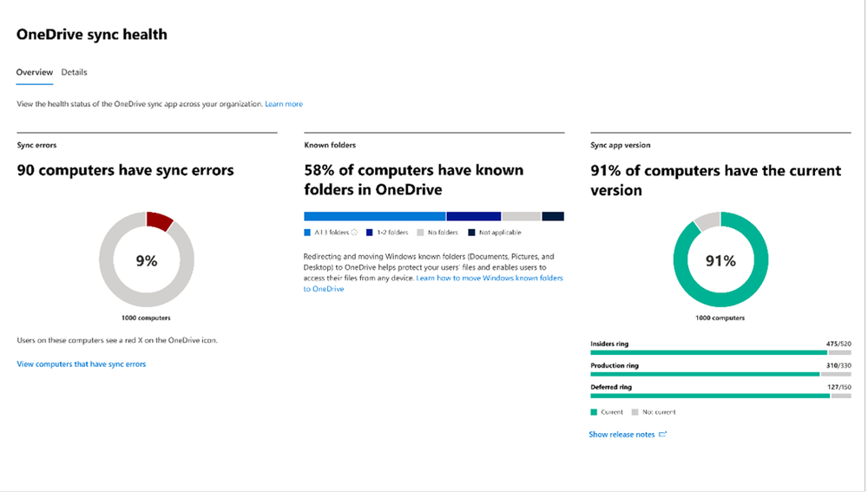Open View computers that have sync errors
This screenshot has width=868, height=492.
click(82, 364)
